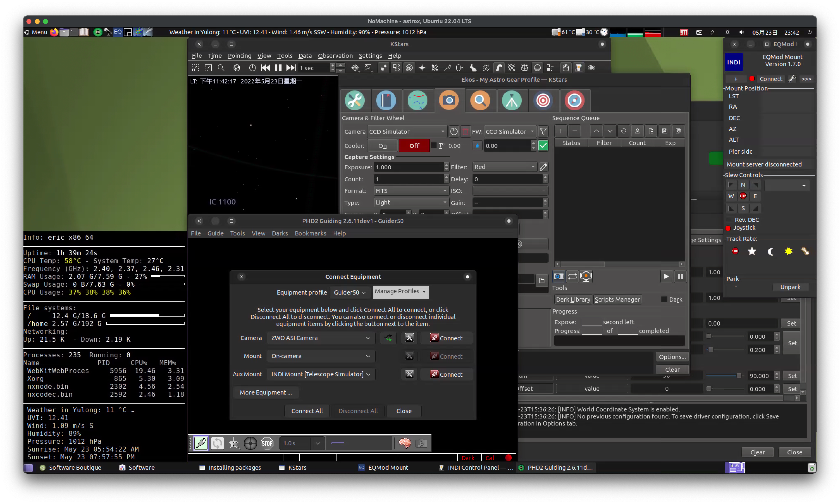Click More Equipment button

coord(266,393)
